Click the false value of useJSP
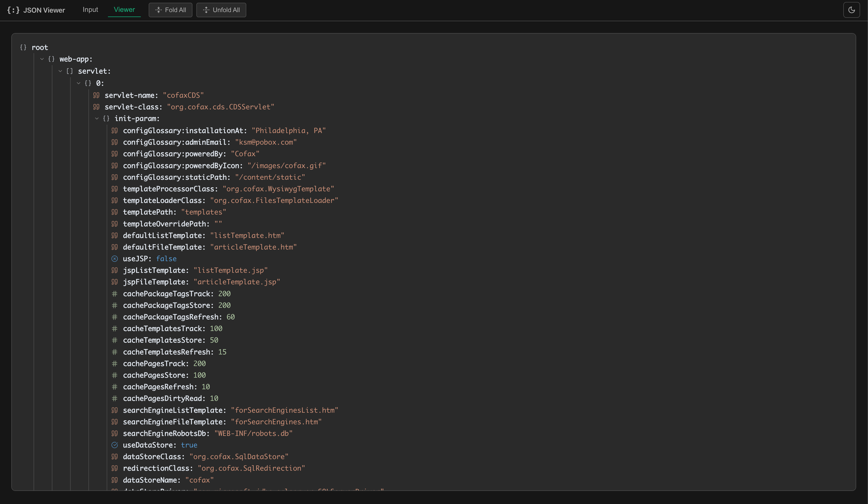The width and height of the screenshot is (868, 504). (x=167, y=259)
